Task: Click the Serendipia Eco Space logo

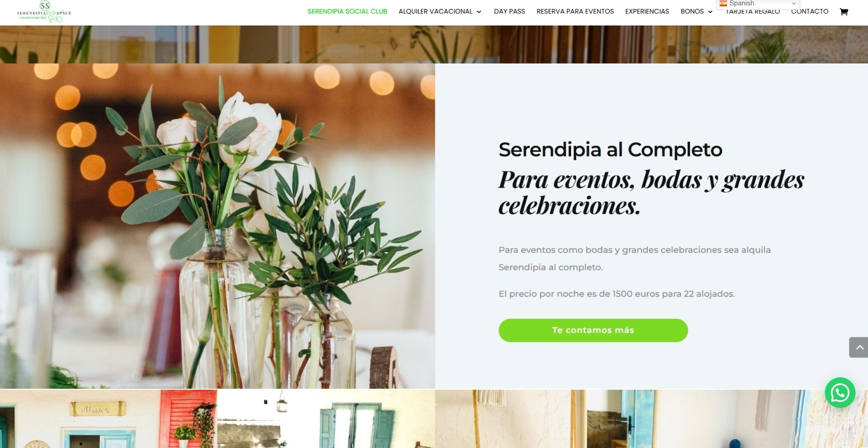Action: tap(44, 12)
